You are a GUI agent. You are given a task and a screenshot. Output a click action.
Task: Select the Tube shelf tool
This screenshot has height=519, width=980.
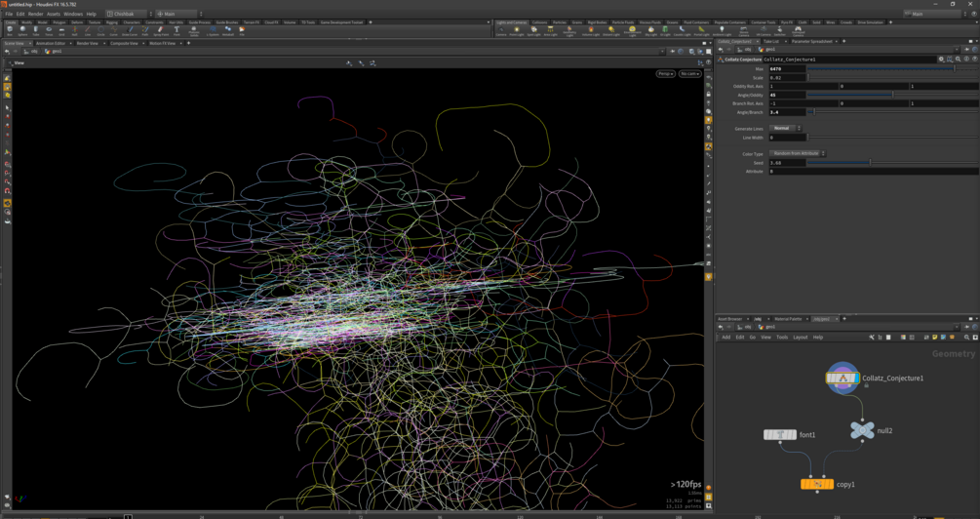(36, 30)
